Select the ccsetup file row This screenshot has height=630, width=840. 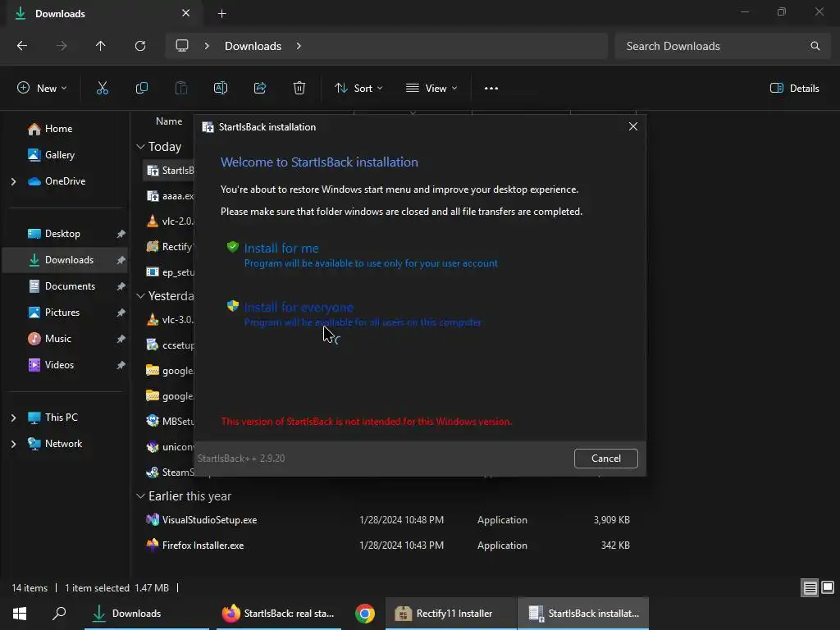pos(168,345)
